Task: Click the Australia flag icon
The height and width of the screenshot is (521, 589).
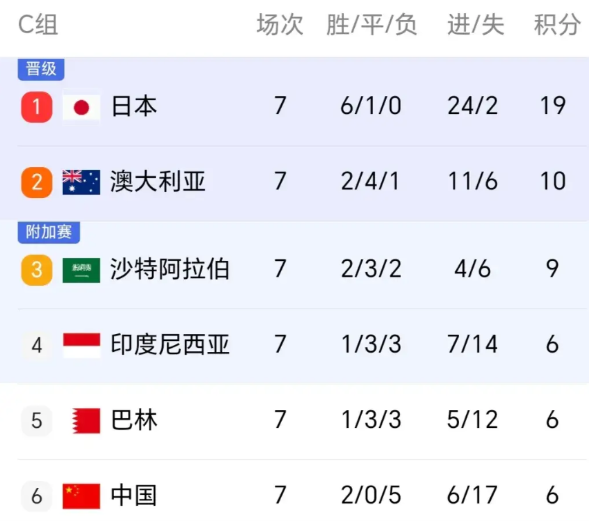Action: [82, 182]
